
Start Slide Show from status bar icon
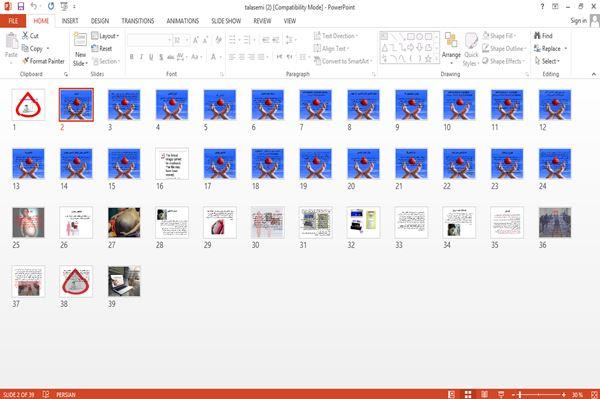click(501, 394)
